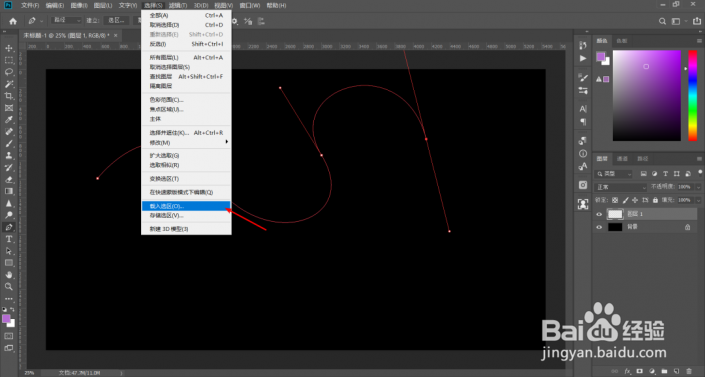This screenshot has width=705, height=377.
Task: Open the 文件(F) menu
Action: [30, 5]
